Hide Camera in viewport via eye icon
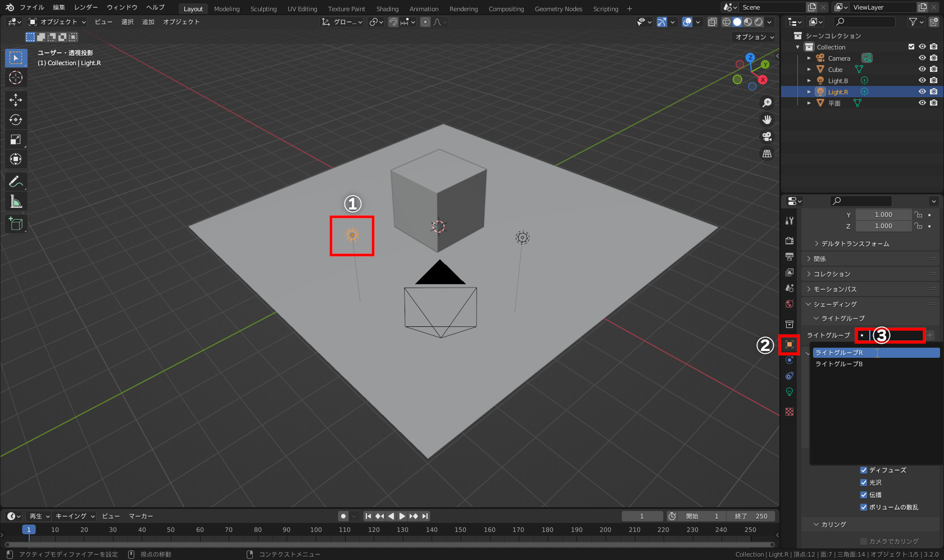This screenshot has height=560, width=944. pyautogui.click(x=922, y=58)
